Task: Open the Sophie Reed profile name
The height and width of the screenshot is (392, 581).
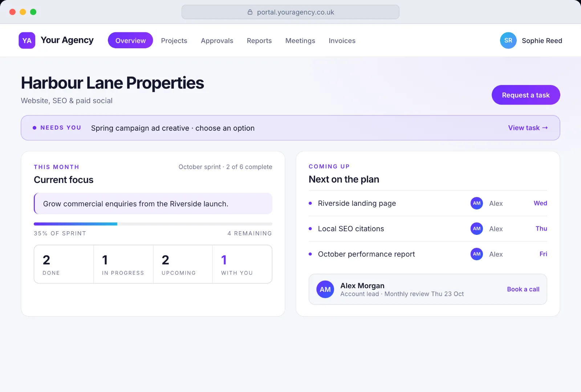Action: pos(542,41)
